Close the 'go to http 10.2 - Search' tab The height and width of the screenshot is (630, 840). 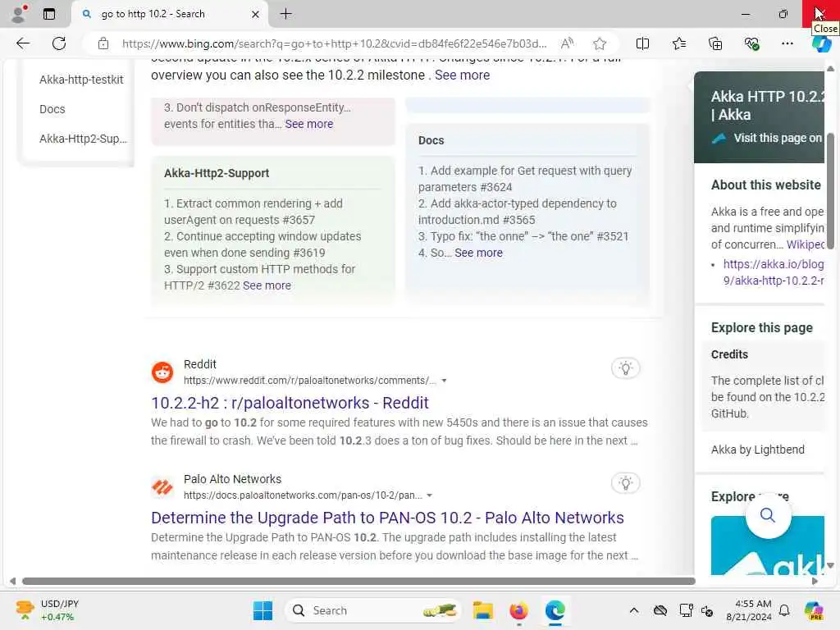click(x=256, y=15)
